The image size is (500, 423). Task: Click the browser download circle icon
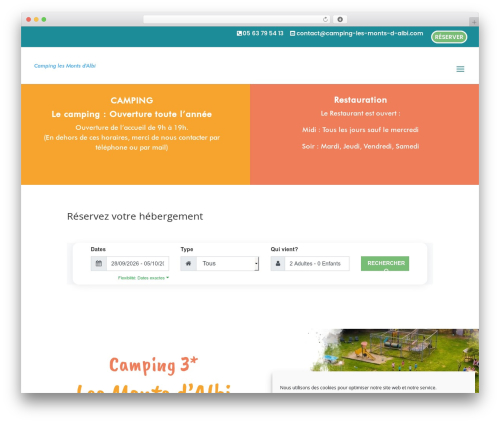pyautogui.click(x=340, y=19)
